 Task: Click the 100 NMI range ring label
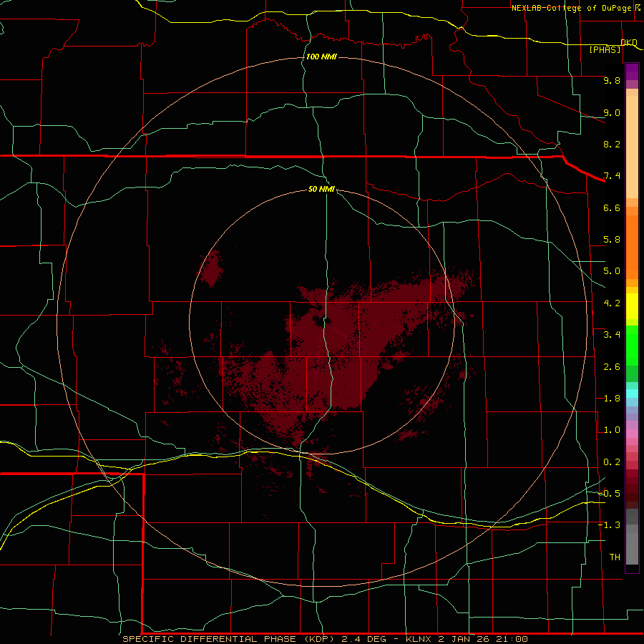pos(321,57)
